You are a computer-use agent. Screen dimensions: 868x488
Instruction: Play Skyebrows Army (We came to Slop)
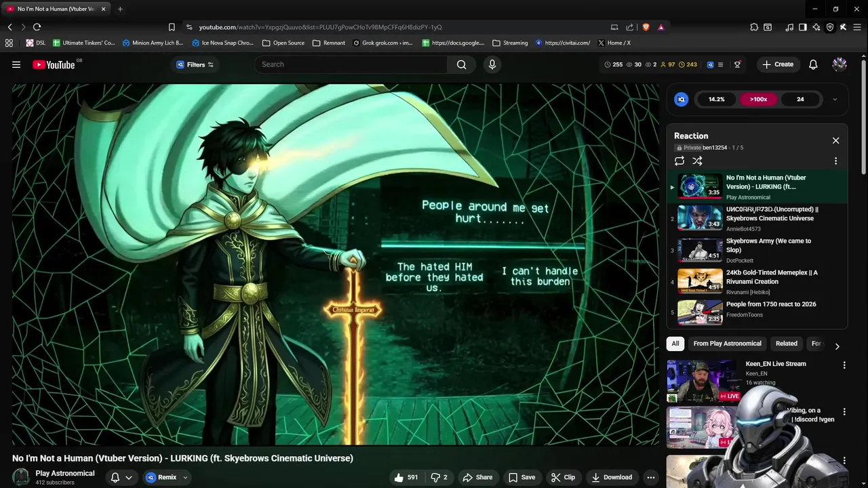point(757,250)
